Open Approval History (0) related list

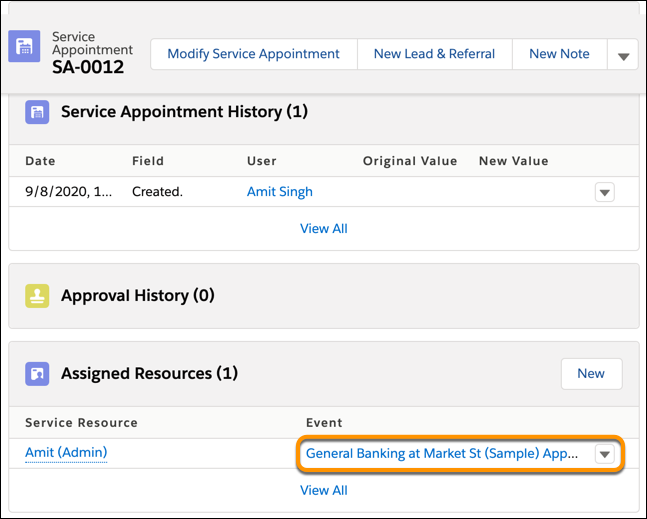137,296
